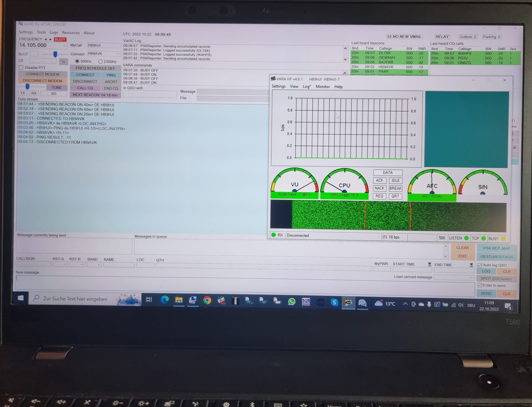Open the VARA HF View menu
This screenshot has width=532, height=407.
click(x=294, y=86)
